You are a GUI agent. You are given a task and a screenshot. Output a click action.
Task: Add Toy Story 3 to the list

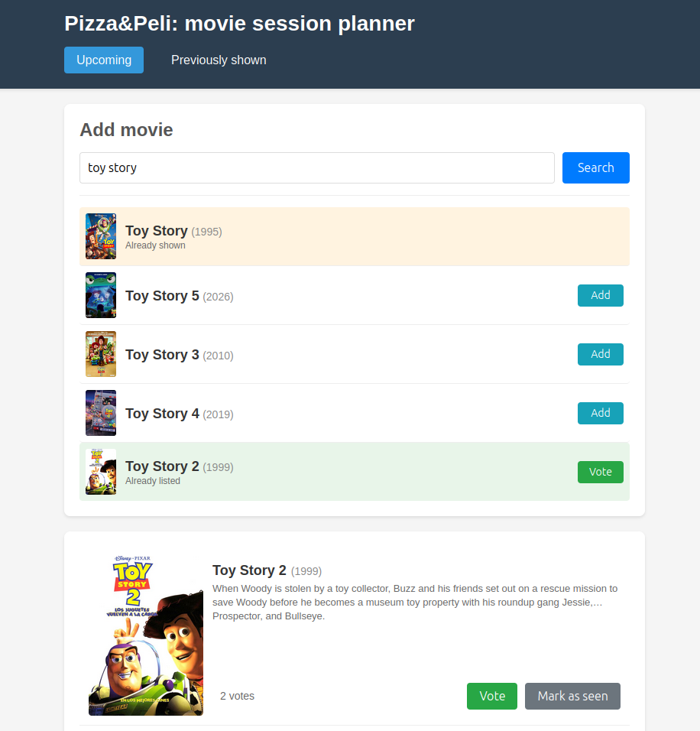[600, 354]
